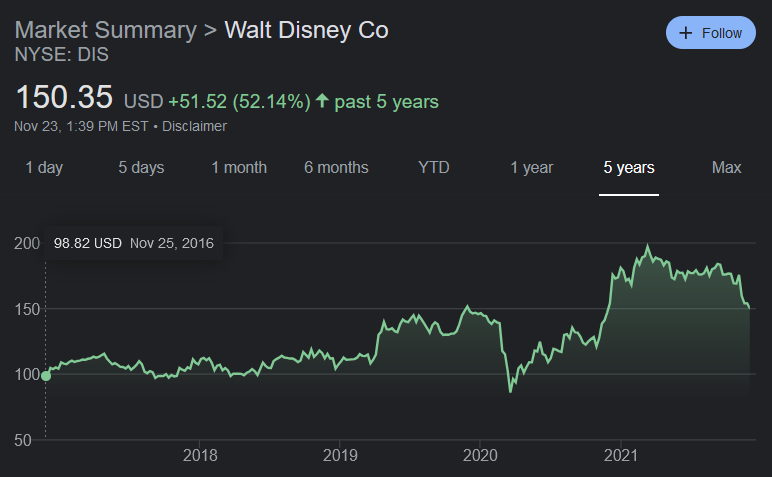Click the plus icon on Follow button
The height and width of the screenshot is (477, 772).
pos(686,33)
